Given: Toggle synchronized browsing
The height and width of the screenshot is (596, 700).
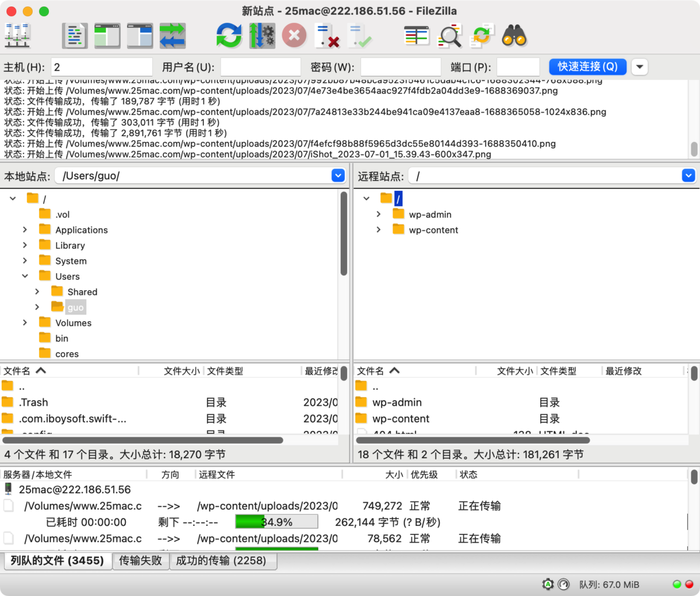Looking at the screenshot, I should 482,36.
